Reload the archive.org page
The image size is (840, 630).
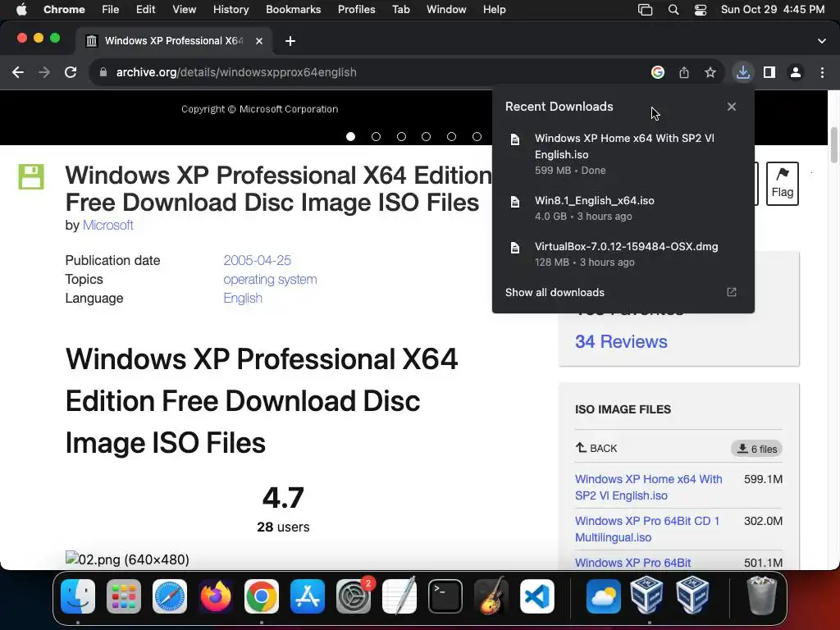[71, 72]
